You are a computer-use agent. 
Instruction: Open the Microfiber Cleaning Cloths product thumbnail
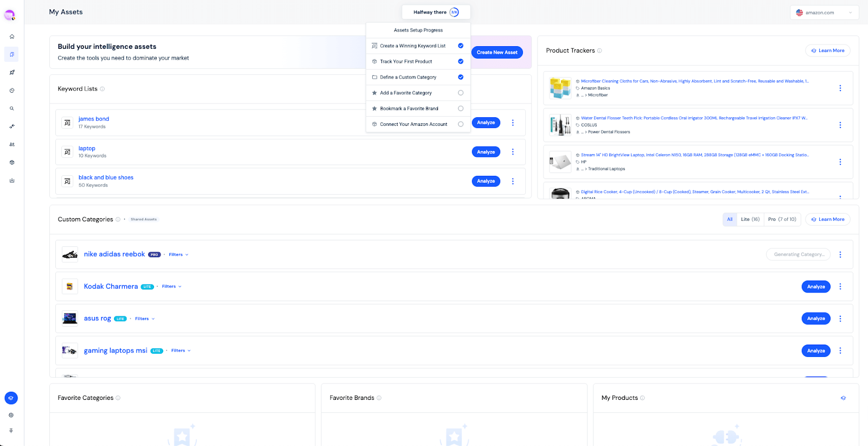point(560,88)
